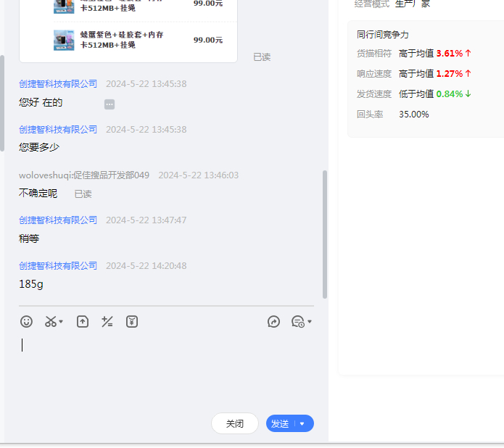Click the scissors screenshot tool
The height and width of the screenshot is (448, 504).
(x=50, y=321)
